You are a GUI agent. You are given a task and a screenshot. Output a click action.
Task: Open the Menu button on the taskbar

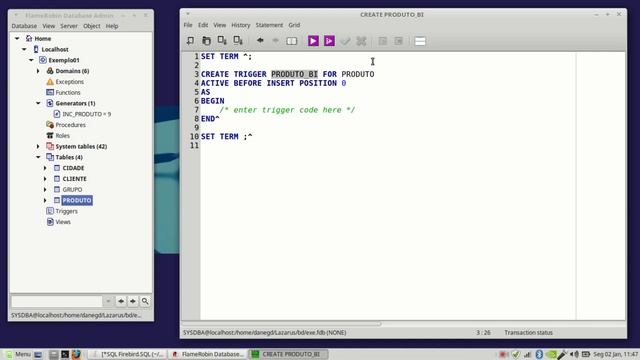18,354
